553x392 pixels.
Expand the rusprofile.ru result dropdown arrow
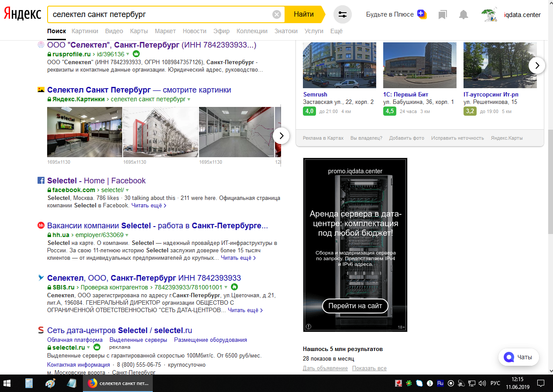tap(128, 55)
